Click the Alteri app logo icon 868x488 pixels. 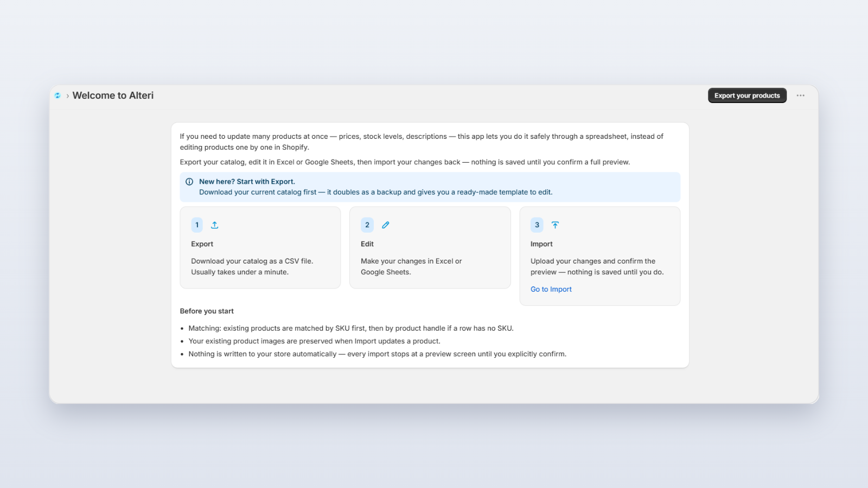58,95
